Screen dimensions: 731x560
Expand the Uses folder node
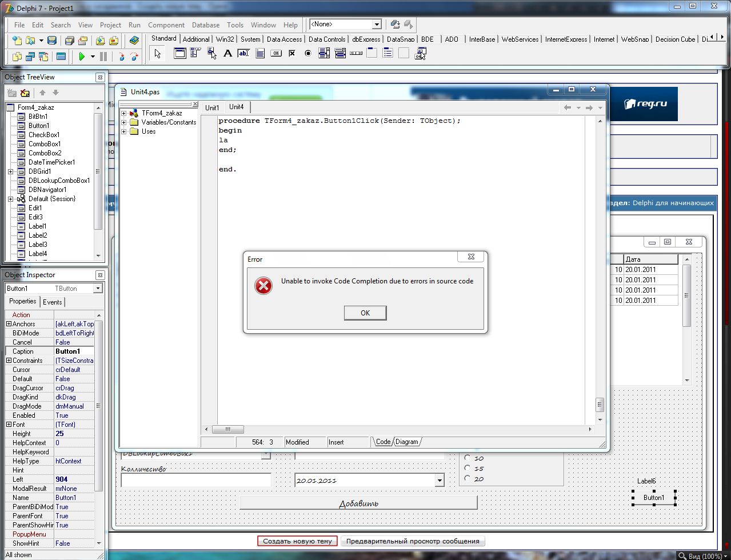pos(123,131)
